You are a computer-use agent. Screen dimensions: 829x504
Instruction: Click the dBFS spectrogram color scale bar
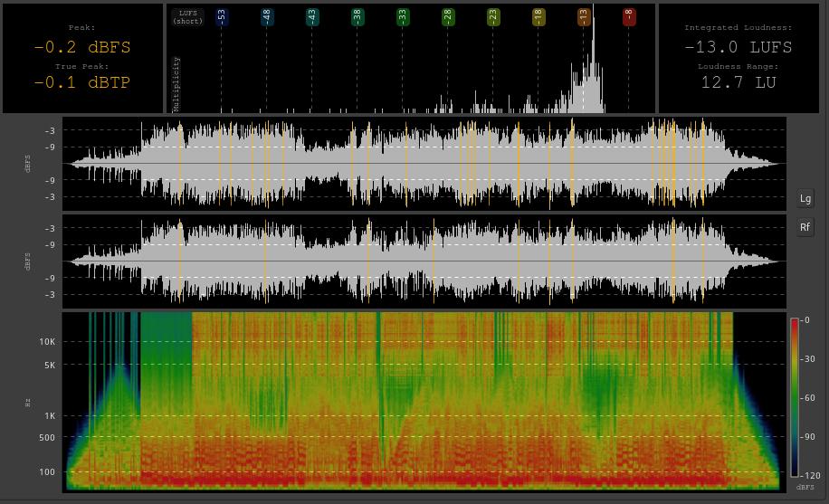coord(795,397)
